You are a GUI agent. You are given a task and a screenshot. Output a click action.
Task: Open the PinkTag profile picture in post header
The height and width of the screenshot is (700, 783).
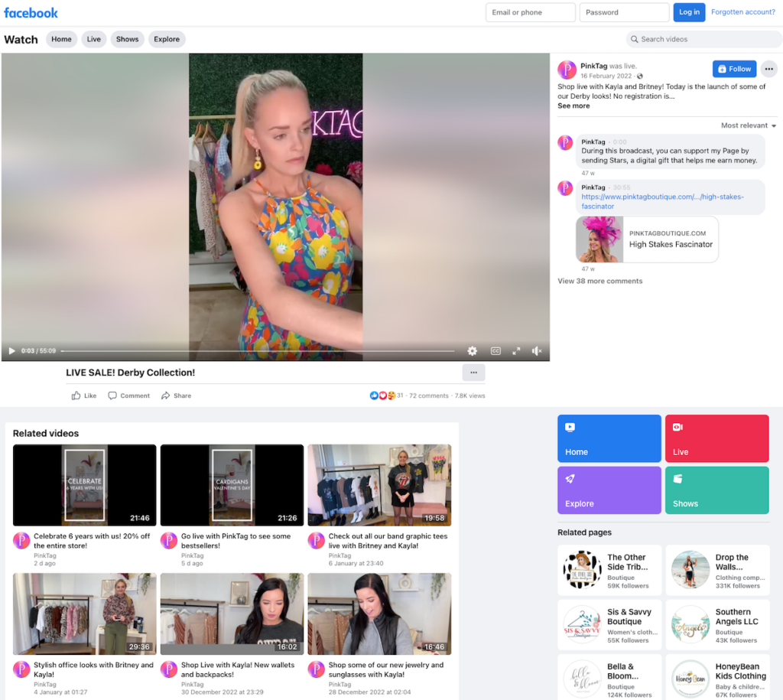567,70
